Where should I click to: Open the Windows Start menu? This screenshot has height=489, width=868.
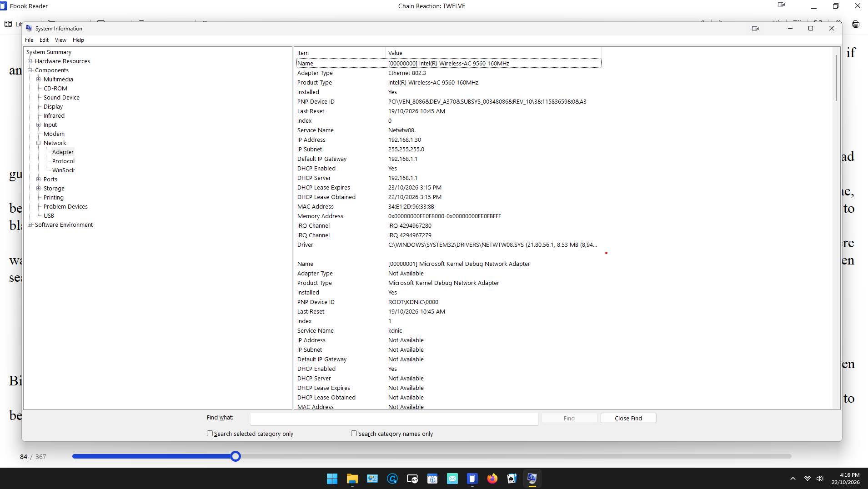coord(332,479)
